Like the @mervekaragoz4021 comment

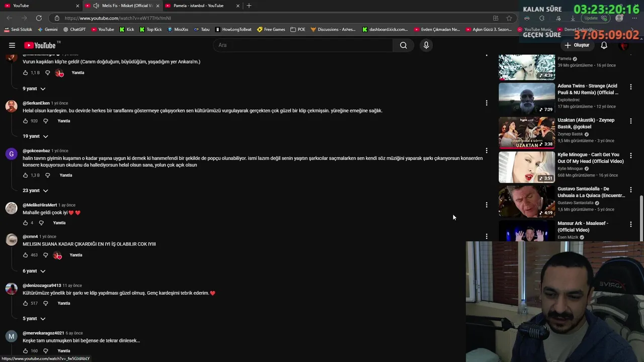(25, 351)
